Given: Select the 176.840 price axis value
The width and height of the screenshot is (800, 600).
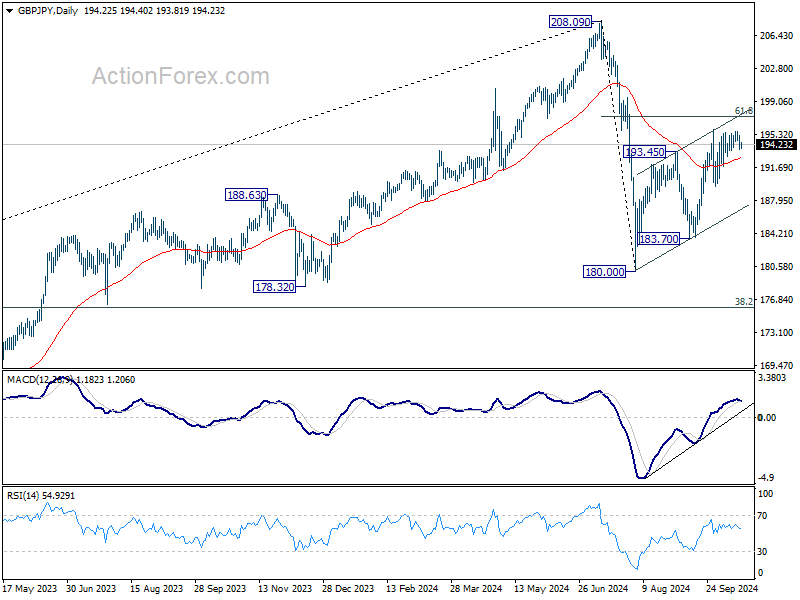Looking at the screenshot, I should point(777,299).
